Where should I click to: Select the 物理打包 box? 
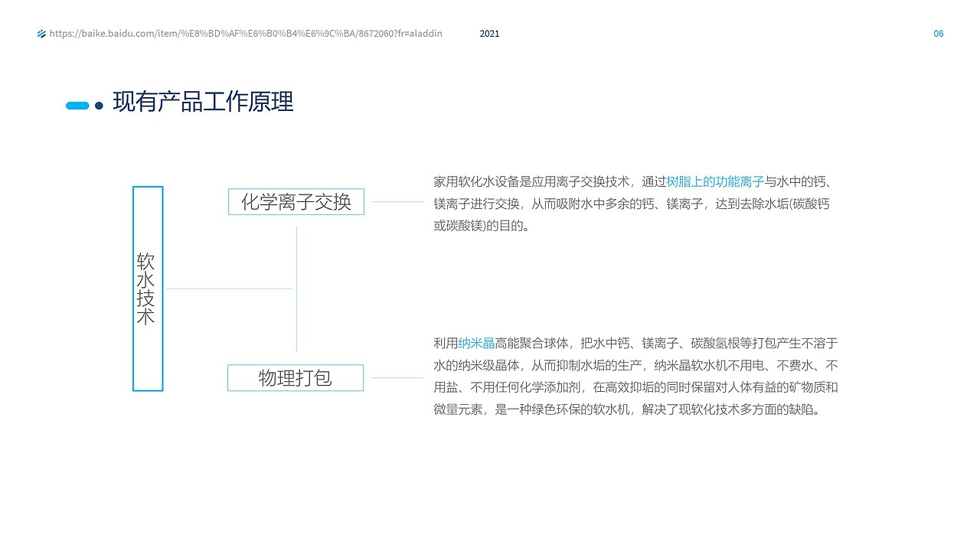pos(296,378)
